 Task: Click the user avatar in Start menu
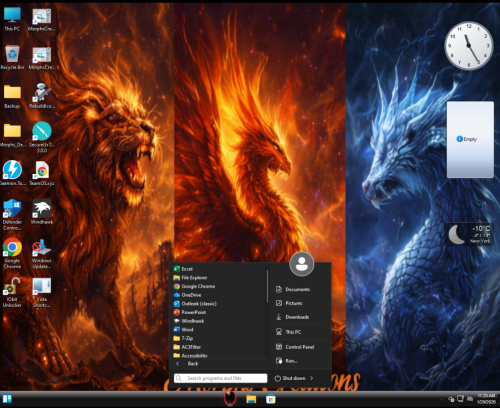[302, 264]
